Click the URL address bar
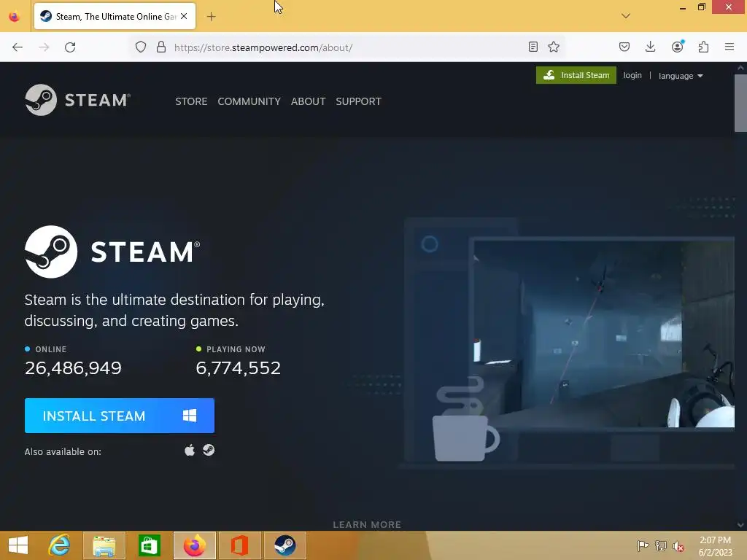Image resolution: width=747 pixels, height=560 pixels. [348, 47]
